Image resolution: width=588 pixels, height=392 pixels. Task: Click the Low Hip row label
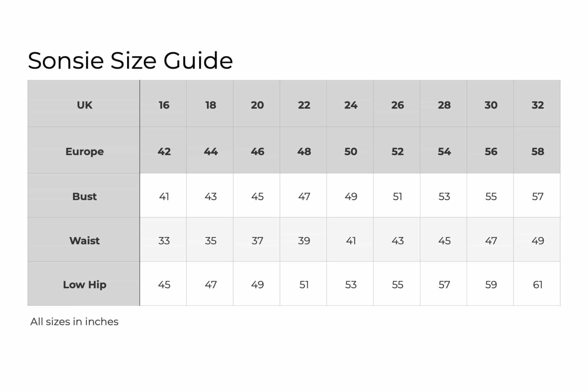coord(84,285)
